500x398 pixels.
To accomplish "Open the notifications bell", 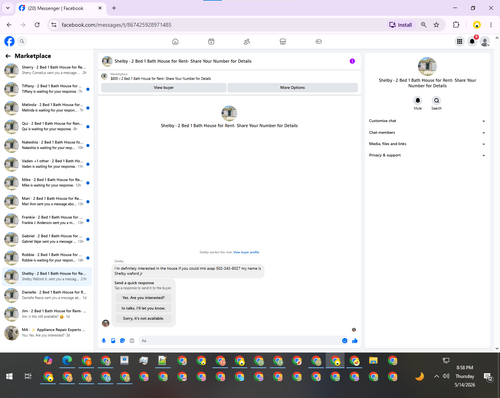I will 472,41.
